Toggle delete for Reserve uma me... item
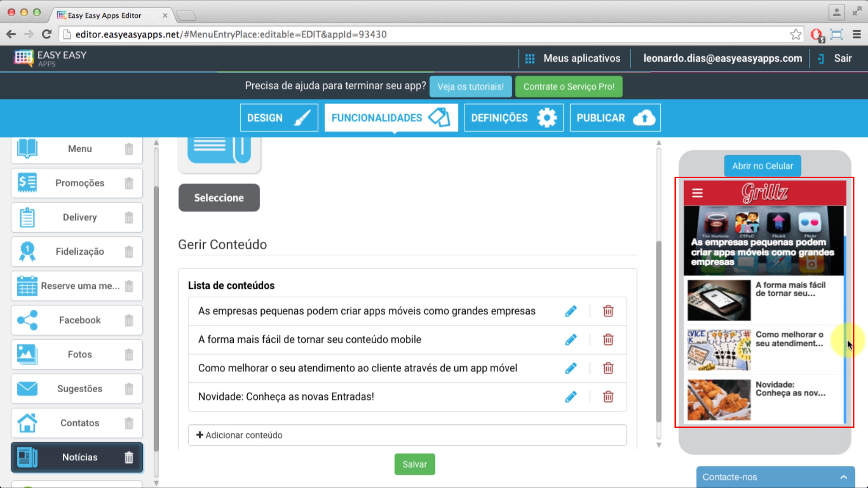The image size is (868, 488). [x=129, y=286]
